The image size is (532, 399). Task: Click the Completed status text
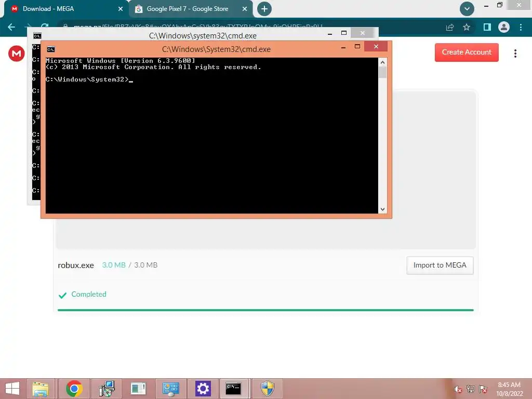tap(89, 294)
